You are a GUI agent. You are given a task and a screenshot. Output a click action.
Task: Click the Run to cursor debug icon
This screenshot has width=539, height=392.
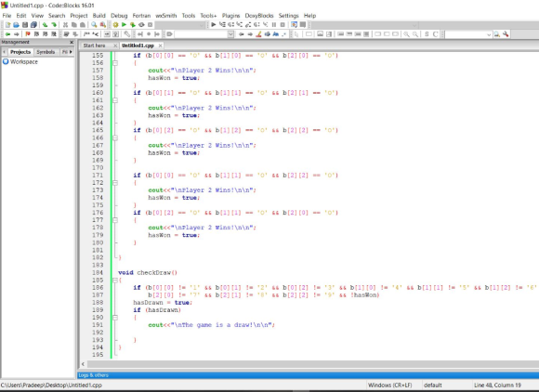[x=222, y=25]
